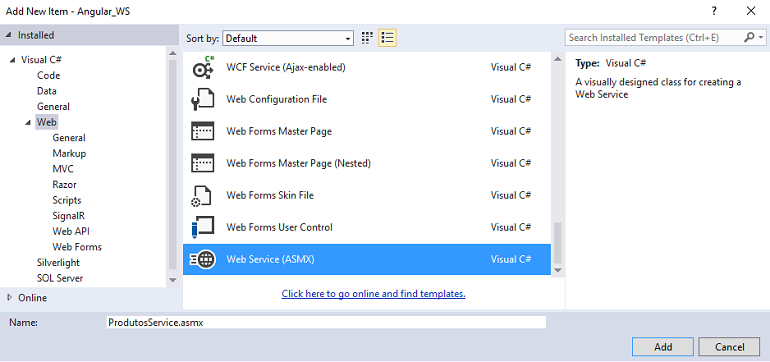Open the online templates link
The width and height of the screenshot is (770, 362).
[x=373, y=294]
